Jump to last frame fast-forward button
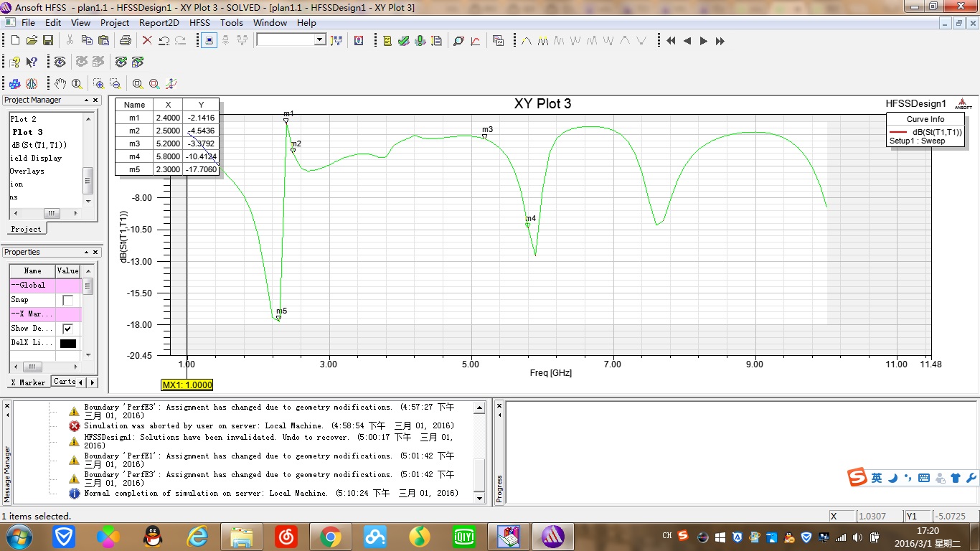 pos(720,41)
